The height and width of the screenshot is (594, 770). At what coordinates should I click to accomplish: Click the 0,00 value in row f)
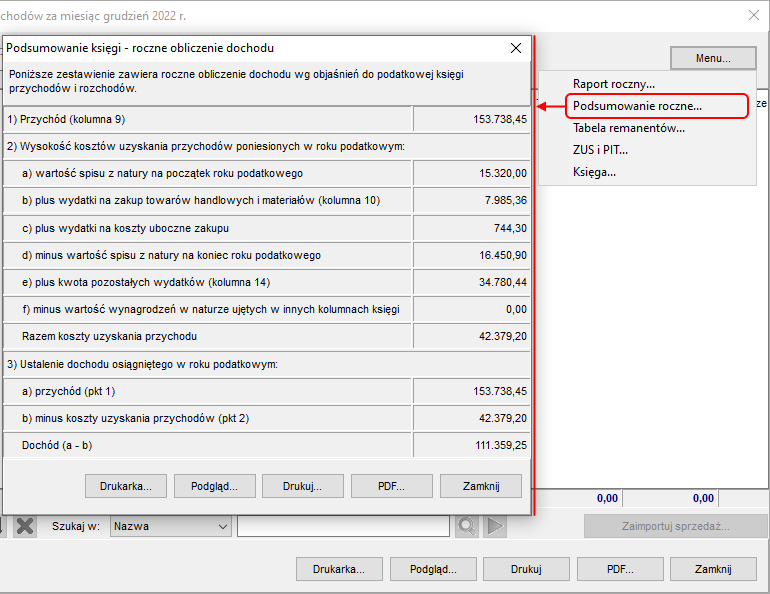click(x=516, y=309)
